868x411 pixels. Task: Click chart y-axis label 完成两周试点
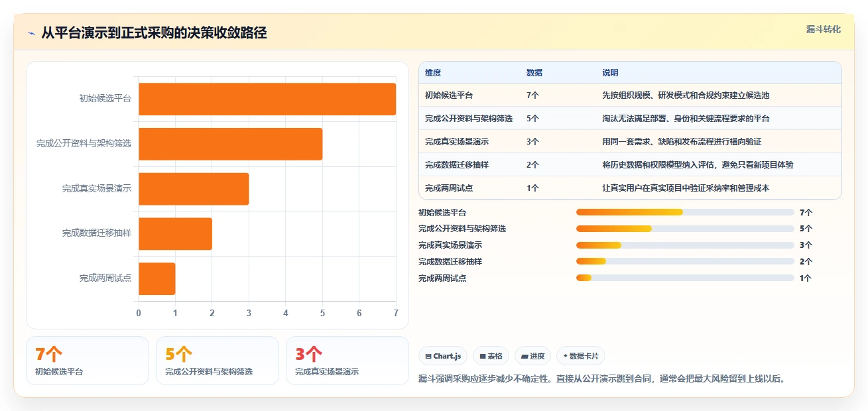[105, 278]
